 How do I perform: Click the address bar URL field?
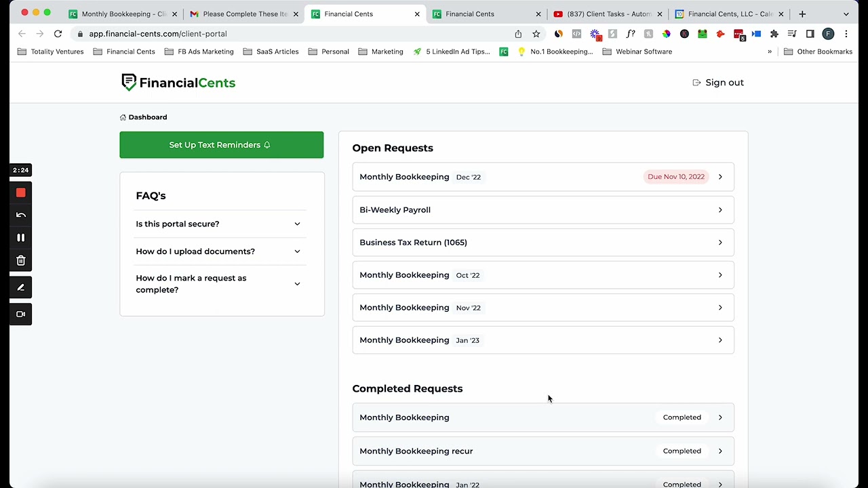point(295,34)
